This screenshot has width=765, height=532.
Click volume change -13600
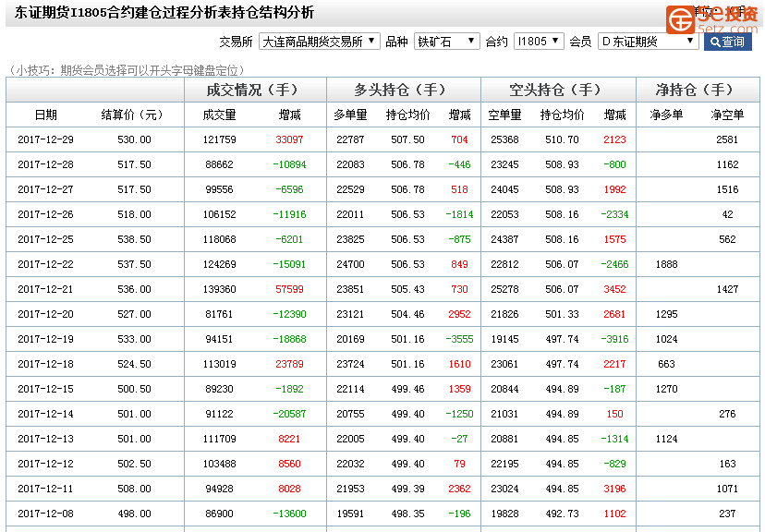(x=289, y=514)
